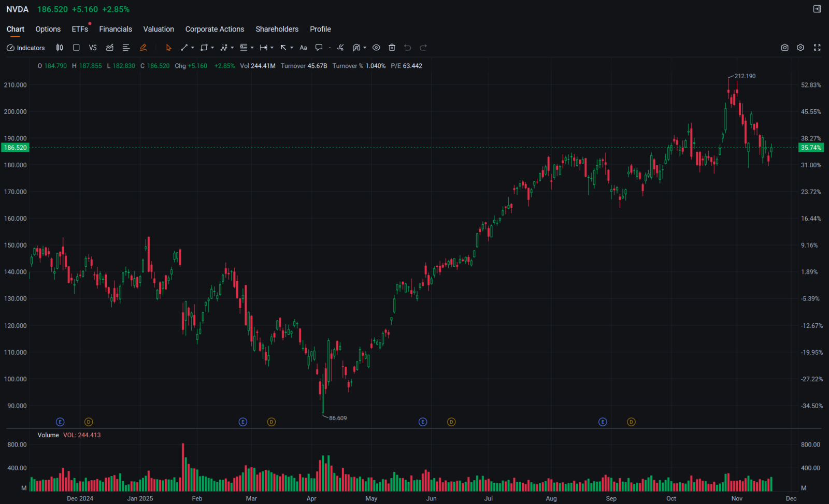Click the text-lines icon before the orange pencil
Image resolution: width=829 pixels, height=504 pixels.
126,48
